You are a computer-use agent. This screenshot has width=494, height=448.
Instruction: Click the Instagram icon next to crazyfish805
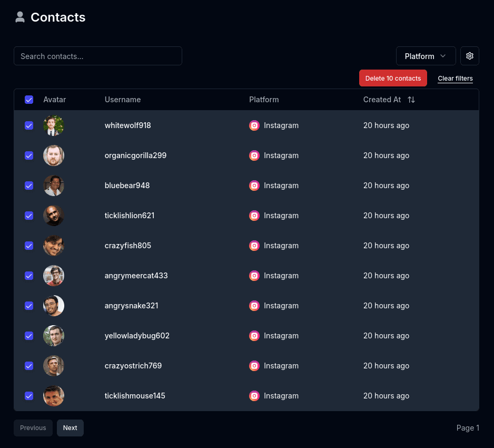pyautogui.click(x=254, y=246)
